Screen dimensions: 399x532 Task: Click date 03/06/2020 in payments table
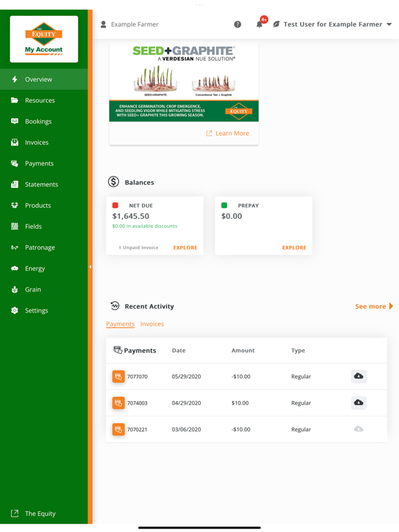[x=186, y=429]
